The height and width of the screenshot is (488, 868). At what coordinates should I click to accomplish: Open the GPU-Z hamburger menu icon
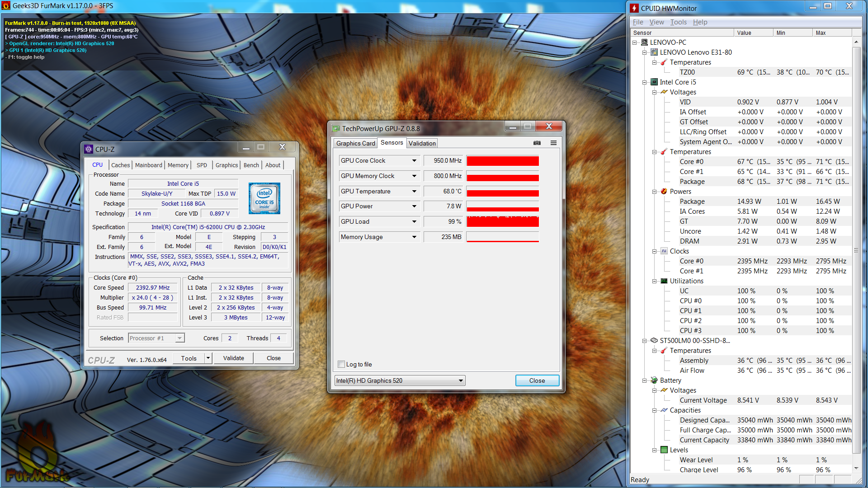point(553,143)
